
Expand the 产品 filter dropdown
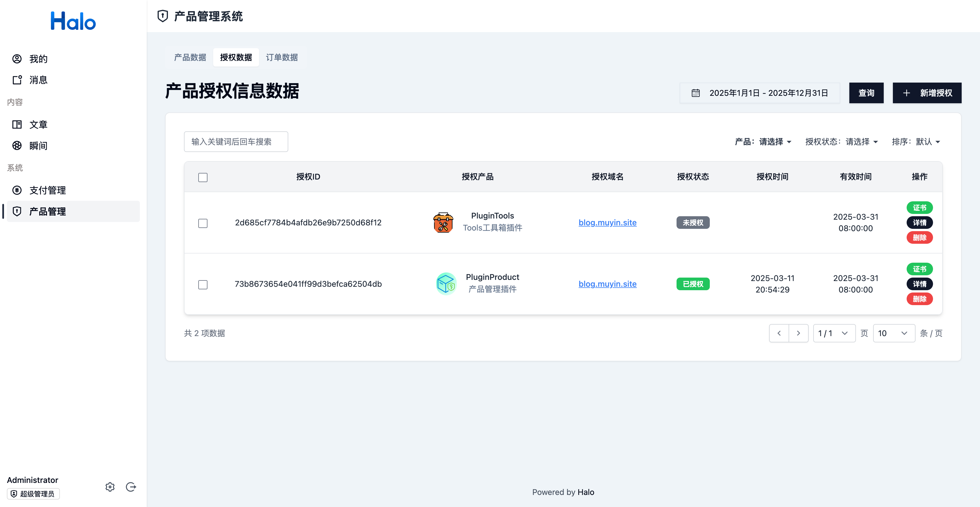pyautogui.click(x=763, y=142)
